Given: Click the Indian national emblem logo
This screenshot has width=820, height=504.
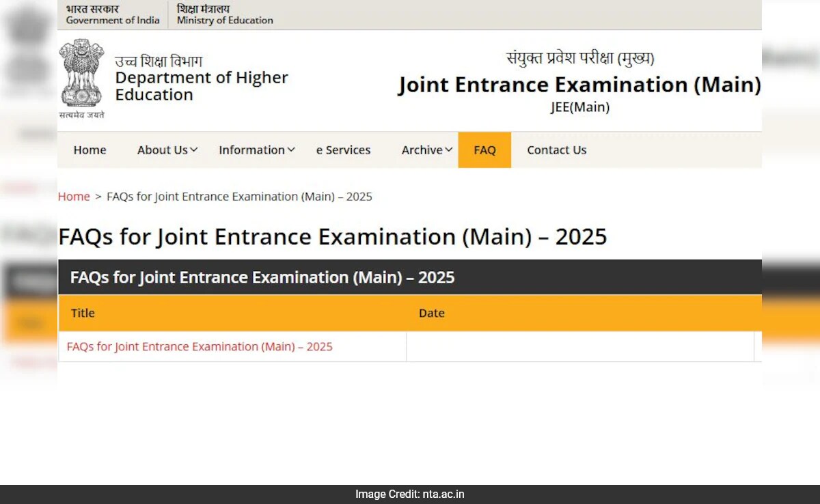Looking at the screenshot, I should [x=81, y=75].
